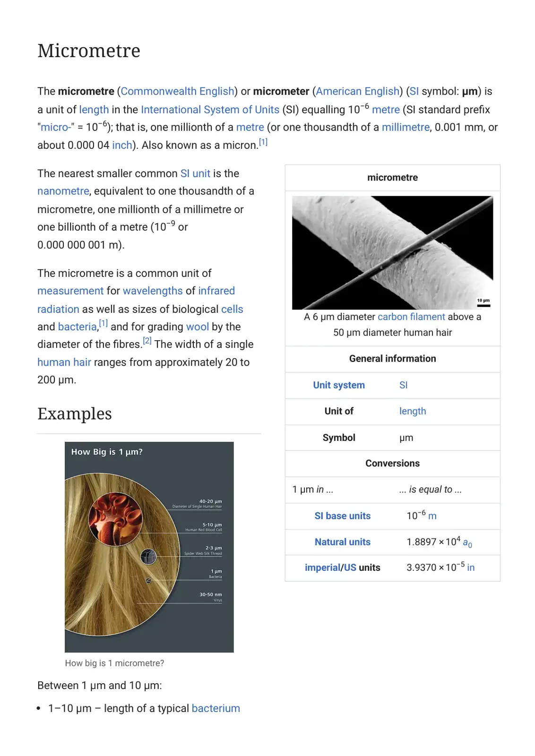Viewport: 535px width, 756px height.
Task: Click the 'Micrometre' page title
Action: pyautogui.click(x=89, y=51)
